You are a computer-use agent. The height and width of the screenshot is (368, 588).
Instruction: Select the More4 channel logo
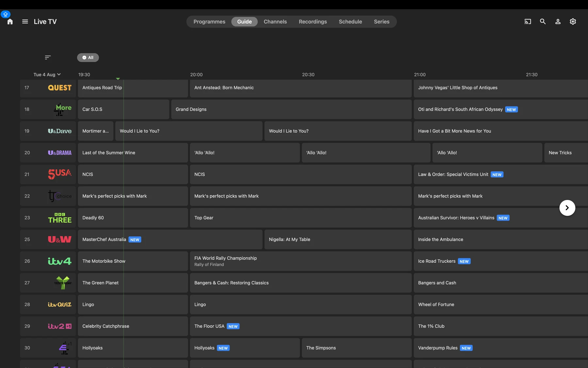tap(63, 109)
